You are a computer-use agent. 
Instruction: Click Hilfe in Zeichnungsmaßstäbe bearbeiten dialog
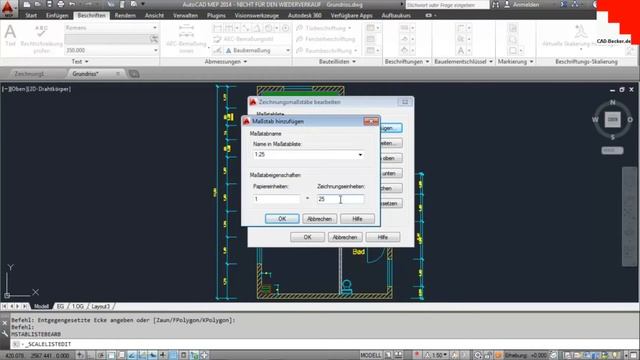coord(382,237)
